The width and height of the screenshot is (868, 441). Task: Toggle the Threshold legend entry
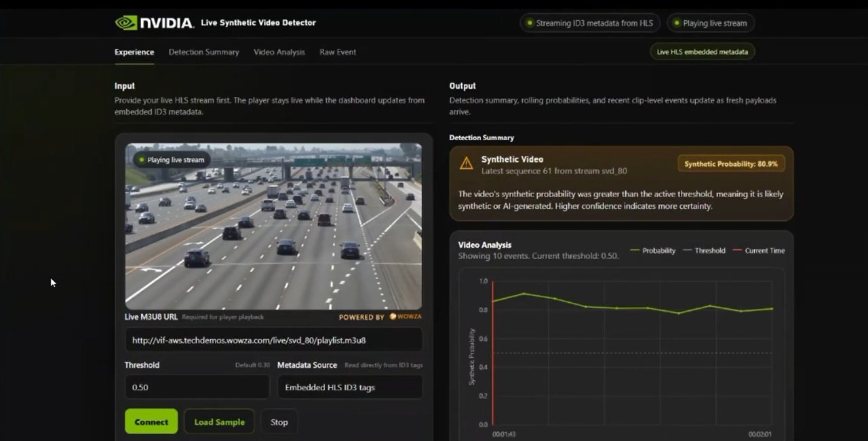pos(704,251)
